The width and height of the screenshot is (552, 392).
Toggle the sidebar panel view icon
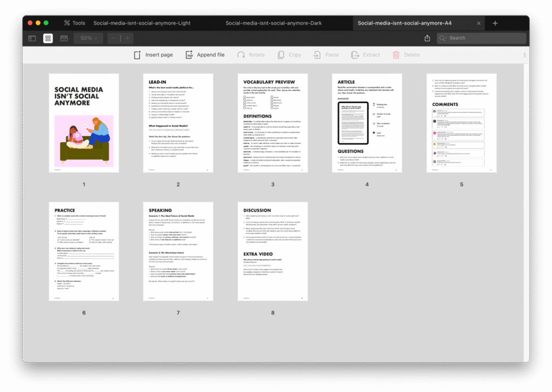tap(32, 38)
